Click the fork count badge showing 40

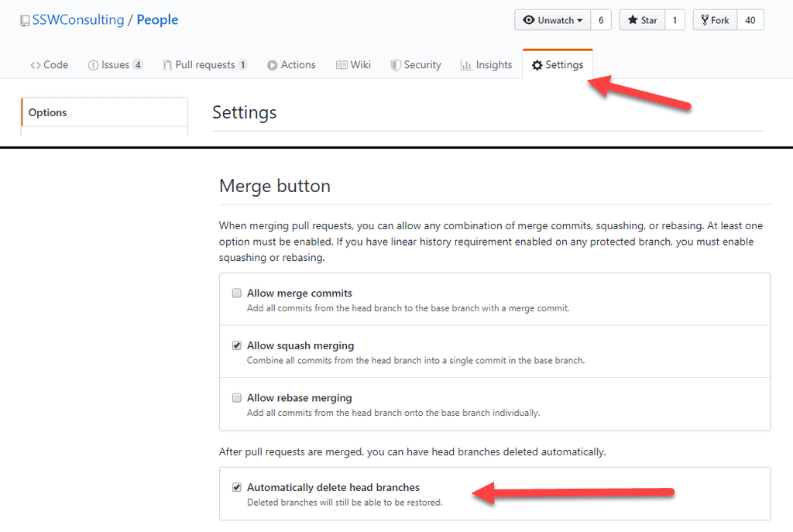tap(750, 20)
